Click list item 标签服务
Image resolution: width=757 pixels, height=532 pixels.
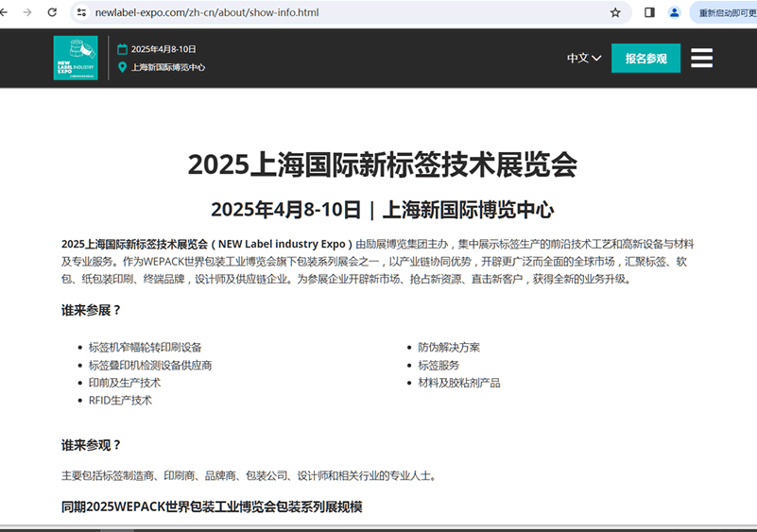pos(439,365)
